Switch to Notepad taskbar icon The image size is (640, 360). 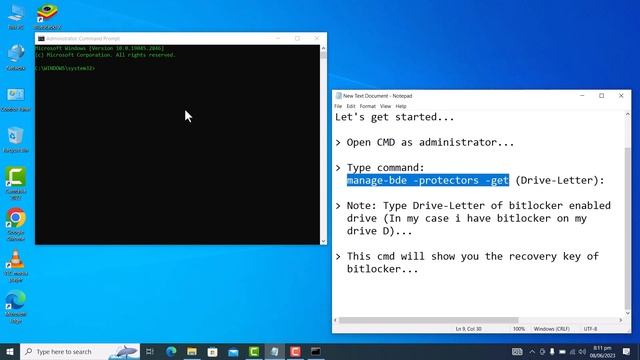coord(275,351)
